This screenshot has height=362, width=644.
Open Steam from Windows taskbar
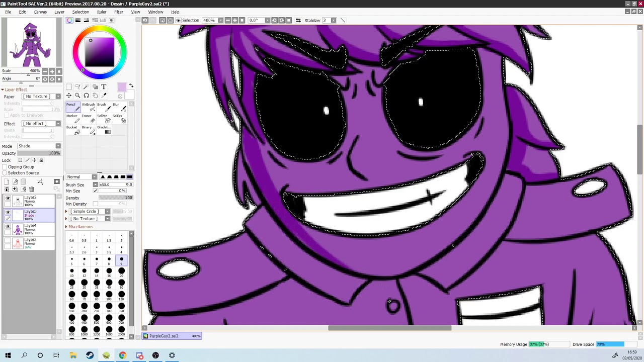(x=90, y=355)
